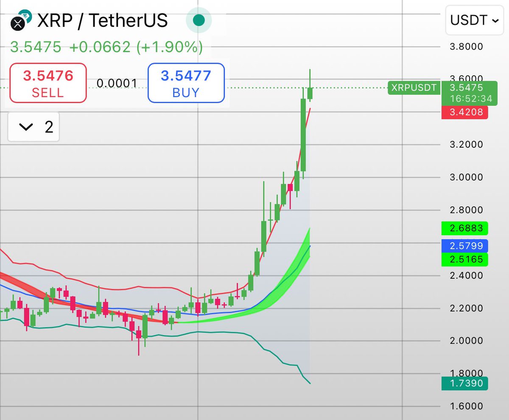509x420 pixels.
Task: Click the 2.0000 price axis label
Action: (x=466, y=341)
